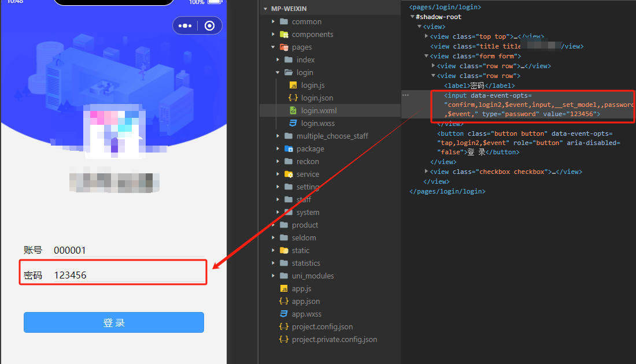Click the 账号 account input field
The image size is (636, 364).
[129, 250]
